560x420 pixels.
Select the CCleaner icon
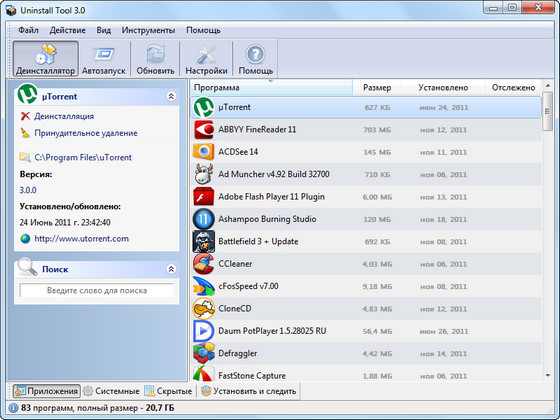204,264
